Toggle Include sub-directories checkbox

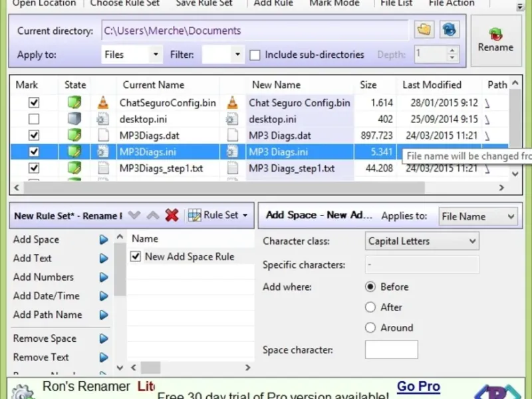(255, 55)
